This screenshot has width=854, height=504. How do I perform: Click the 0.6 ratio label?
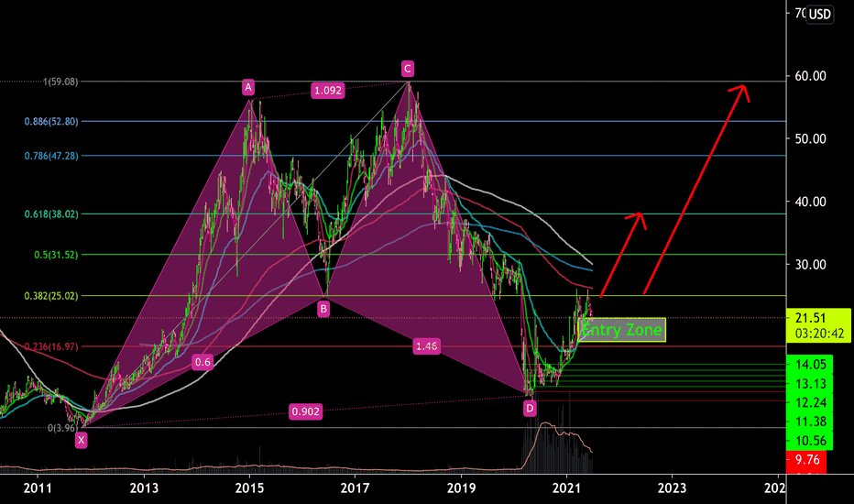point(203,362)
